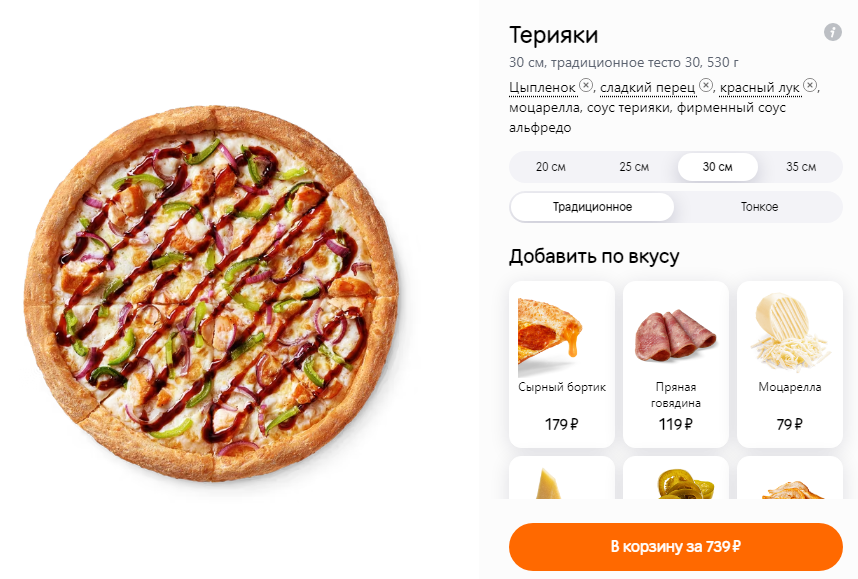Add Сырный бортик topping

[562, 364]
